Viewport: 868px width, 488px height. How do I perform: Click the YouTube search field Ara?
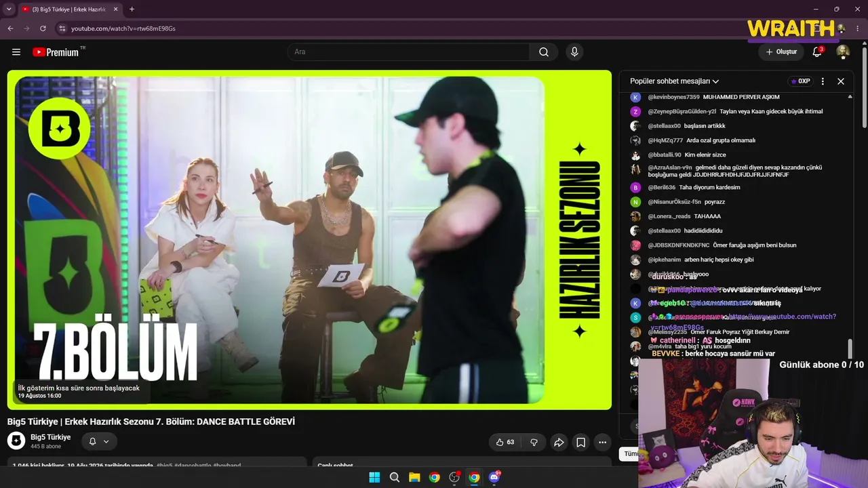[408, 52]
